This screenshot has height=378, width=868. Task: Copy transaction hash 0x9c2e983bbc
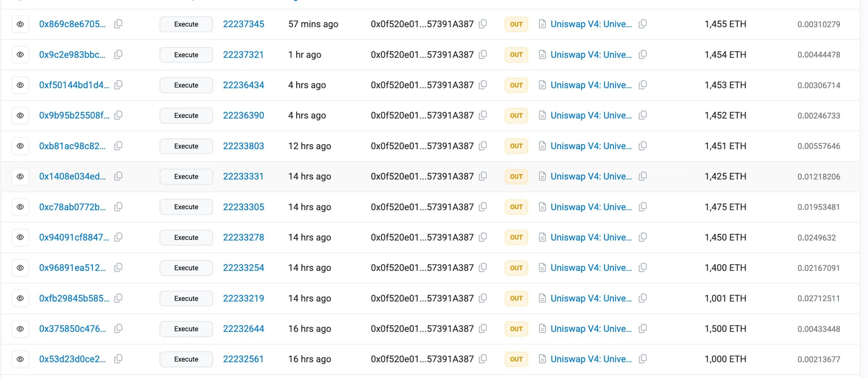pyautogui.click(x=118, y=55)
